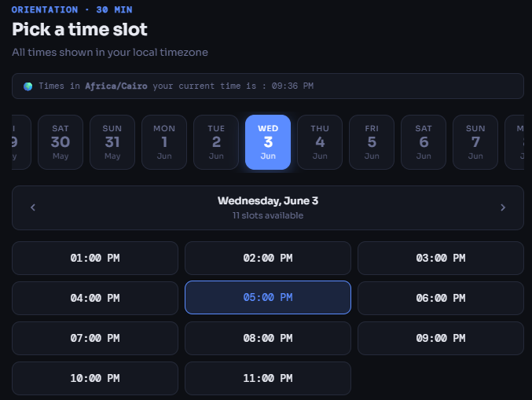Book the 01:00 PM time slot

[x=95, y=259]
